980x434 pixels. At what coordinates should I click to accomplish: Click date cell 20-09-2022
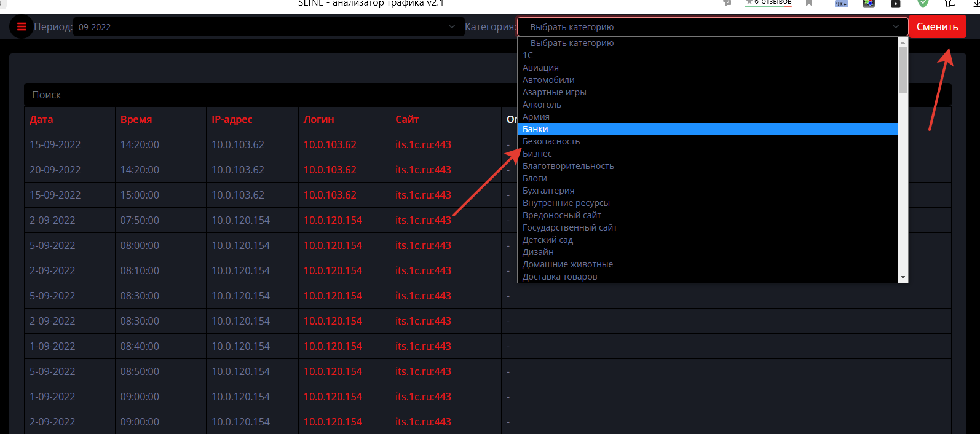55,170
